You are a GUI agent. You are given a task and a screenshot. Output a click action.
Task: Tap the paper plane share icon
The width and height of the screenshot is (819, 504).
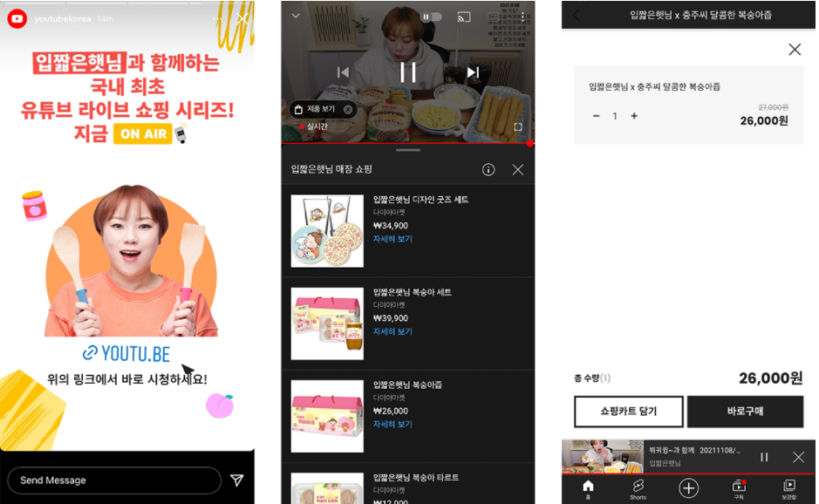pos(237,480)
